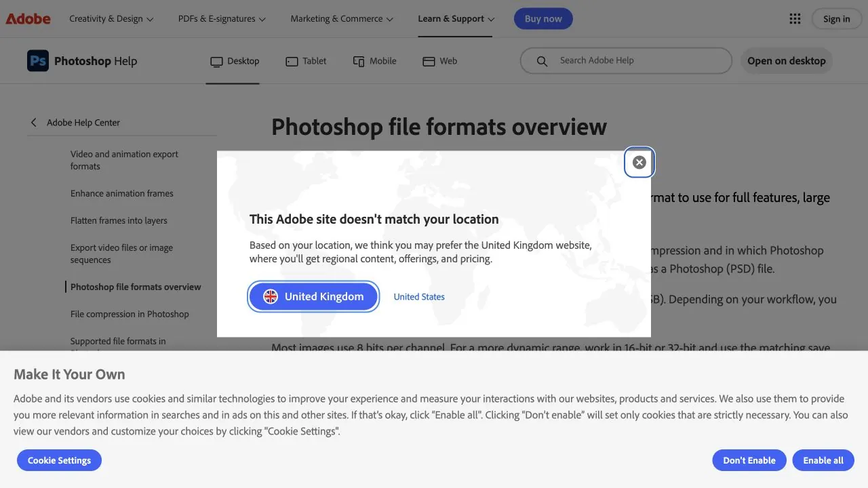Open File compression in Photoshop article
This screenshot has width=868, height=488.
pos(130,314)
